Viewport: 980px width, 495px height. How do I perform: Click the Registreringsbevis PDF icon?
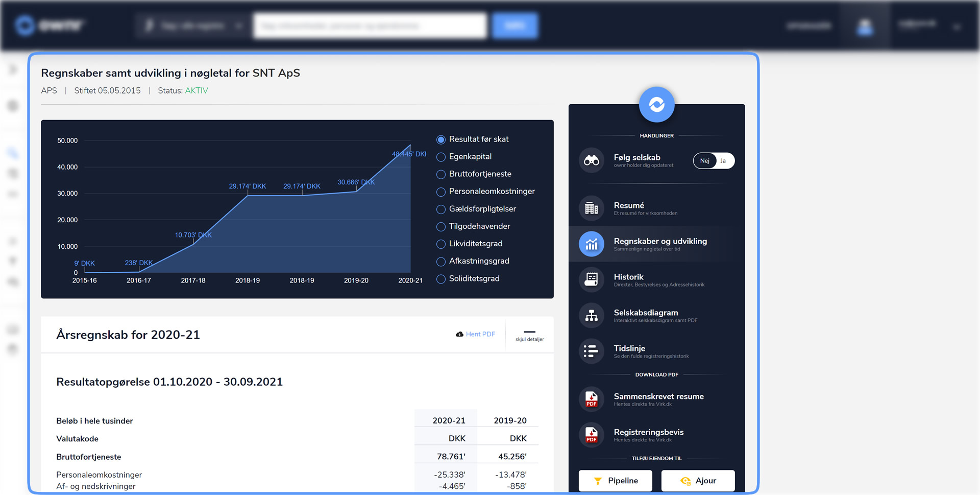591,435
